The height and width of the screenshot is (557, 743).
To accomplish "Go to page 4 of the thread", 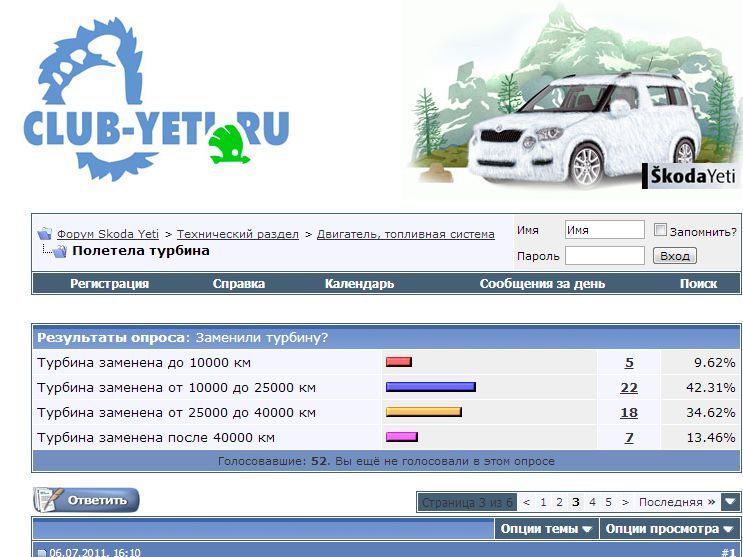I will (x=592, y=502).
